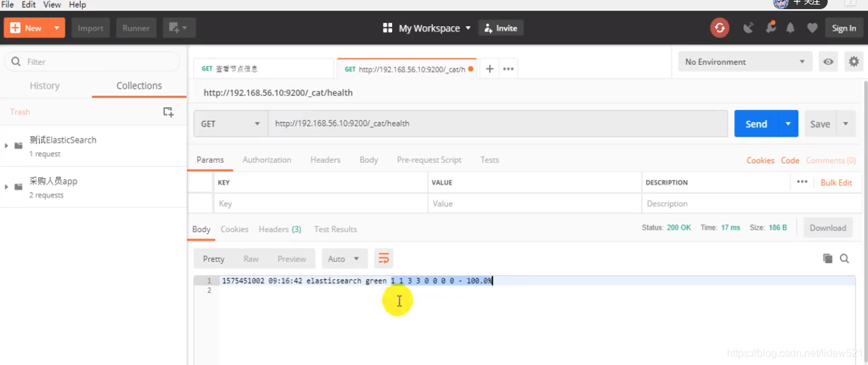The width and height of the screenshot is (868, 365).
Task: Click the Import button
Action: pos(90,28)
